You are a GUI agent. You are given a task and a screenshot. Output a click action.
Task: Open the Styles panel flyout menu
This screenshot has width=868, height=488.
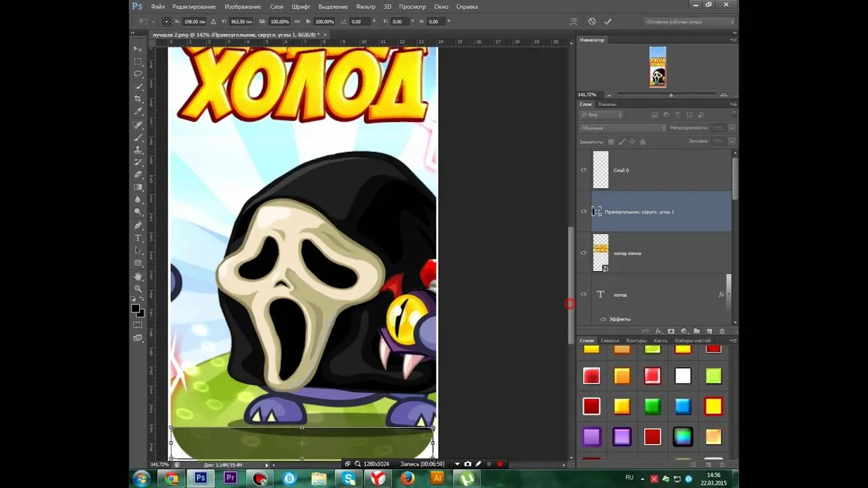(x=732, y=340)
